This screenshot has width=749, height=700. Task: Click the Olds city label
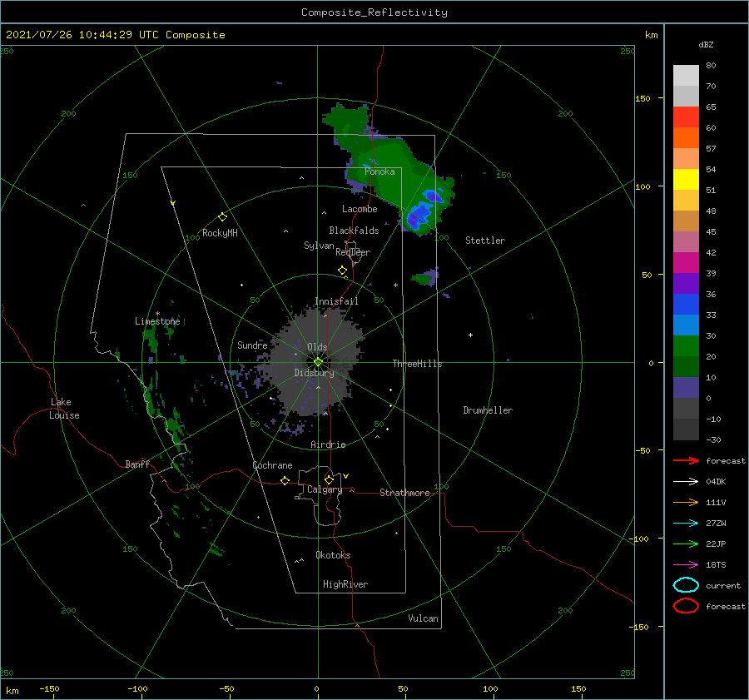317,347
